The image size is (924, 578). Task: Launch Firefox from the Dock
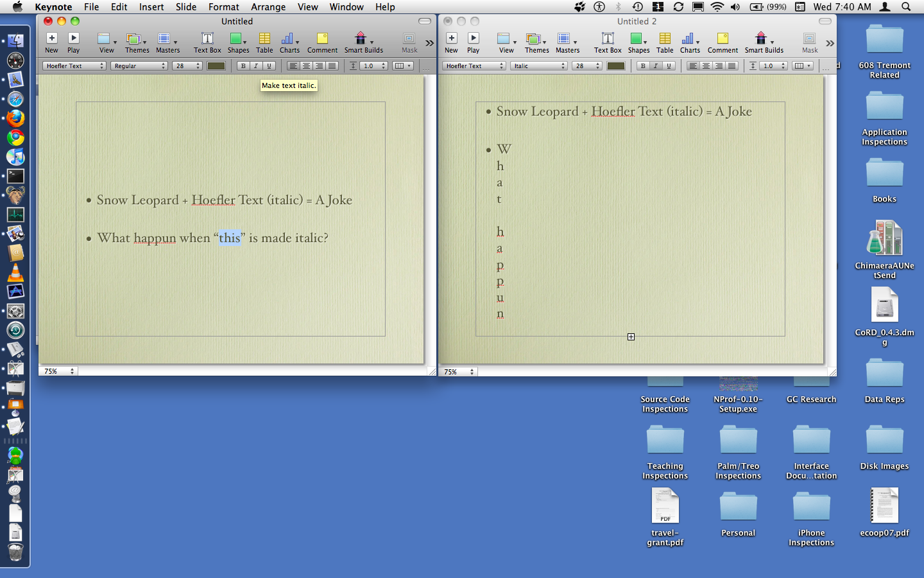pos(15,118)
